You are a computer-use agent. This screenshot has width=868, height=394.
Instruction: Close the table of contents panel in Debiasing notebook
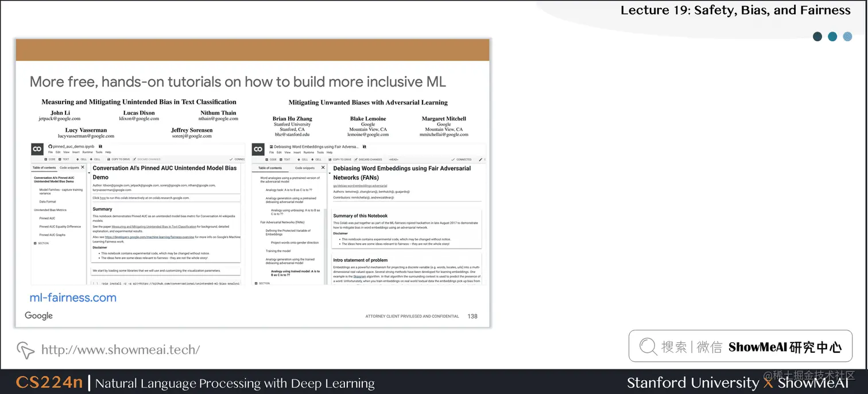(323, 167)
